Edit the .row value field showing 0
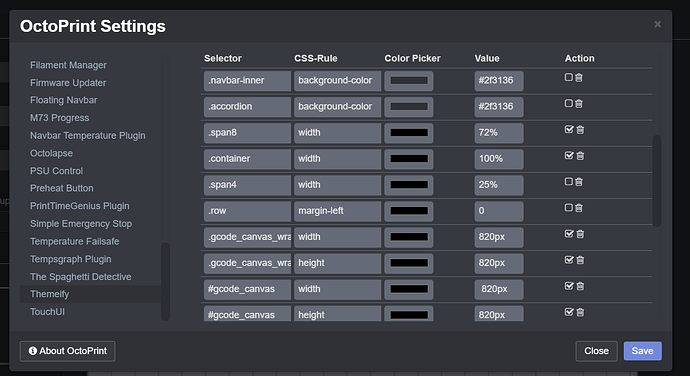 pos(499,211)
